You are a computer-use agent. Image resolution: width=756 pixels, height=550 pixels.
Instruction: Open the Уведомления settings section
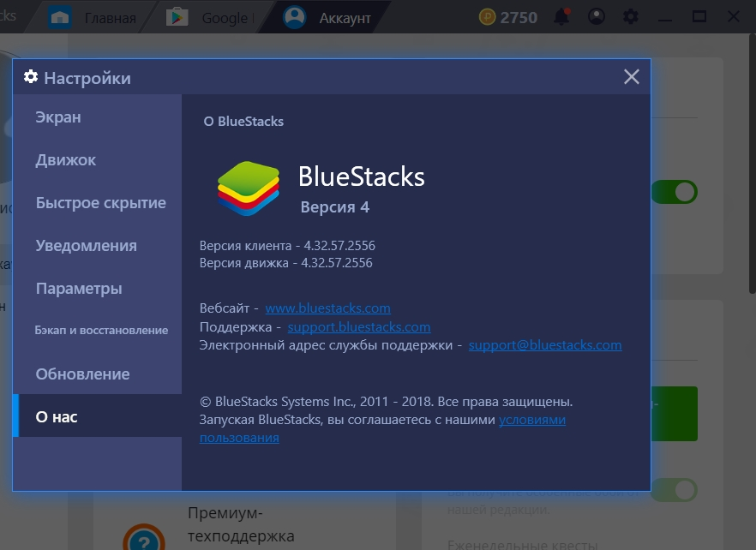pyautogui.click(x=98, y=246)
